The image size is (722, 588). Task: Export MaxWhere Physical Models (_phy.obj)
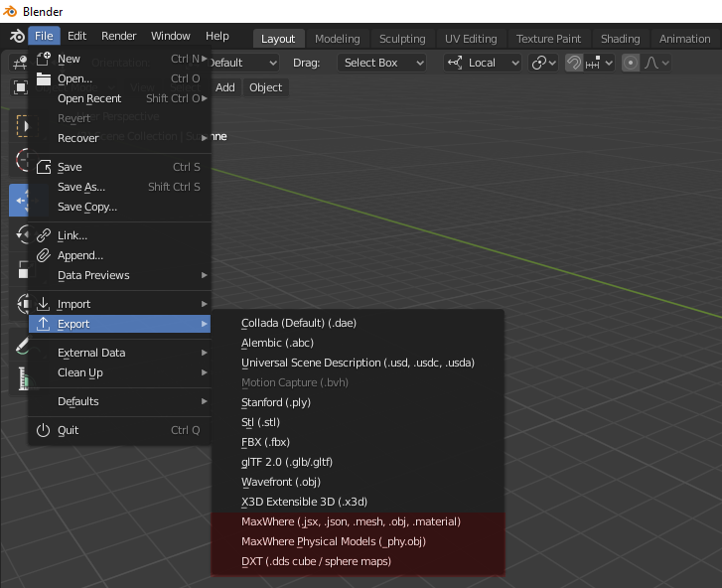pos(358,541)
